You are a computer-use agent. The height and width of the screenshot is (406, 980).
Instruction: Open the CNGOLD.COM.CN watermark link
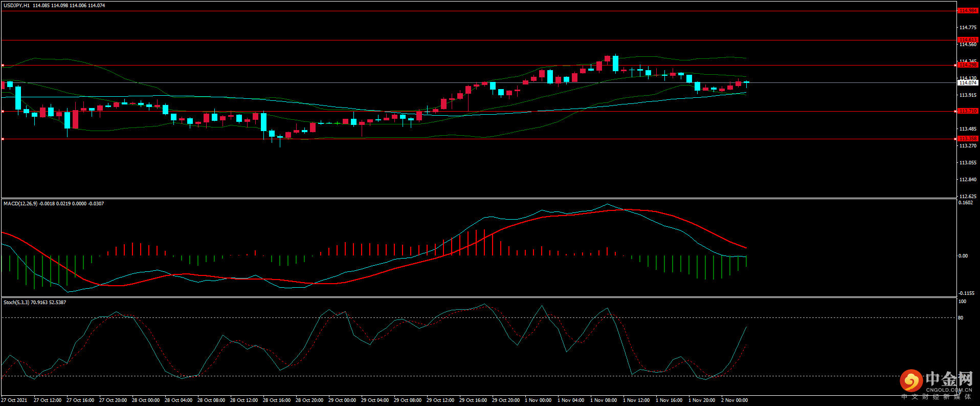tap(949, 390)
